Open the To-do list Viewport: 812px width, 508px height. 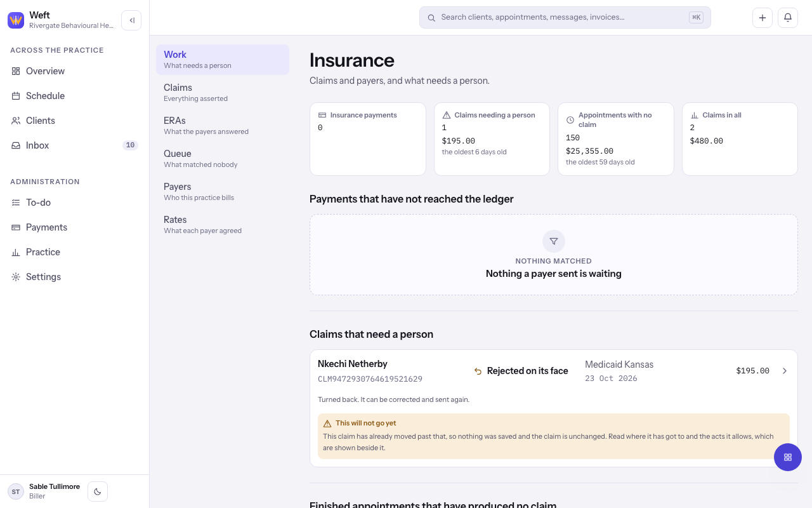coord(75,203)
